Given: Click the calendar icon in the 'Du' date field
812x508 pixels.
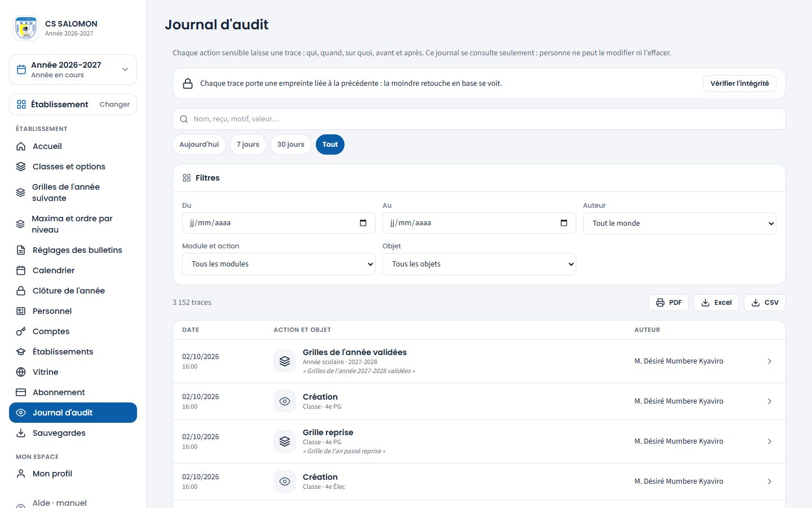Looking at the screenshot, I should [363, 223].
